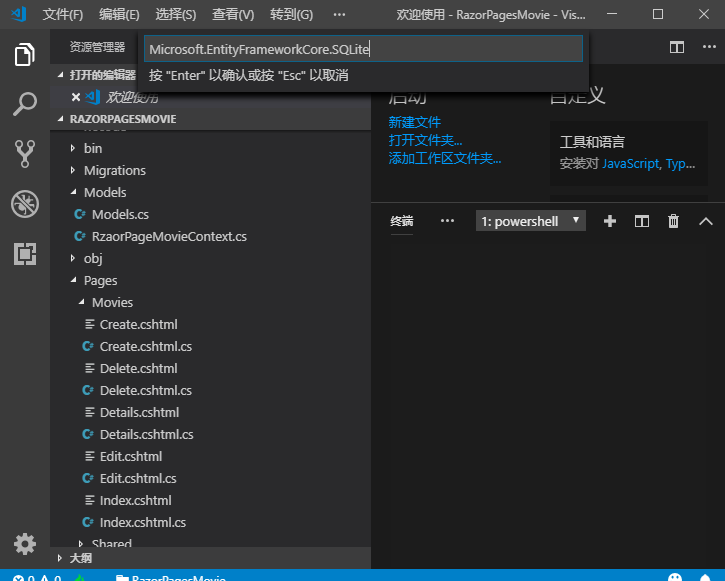The height and width of the screenshot is (581, 725).
Task: Click the notifications bell in status bar
Action: [x=705, y=577]
